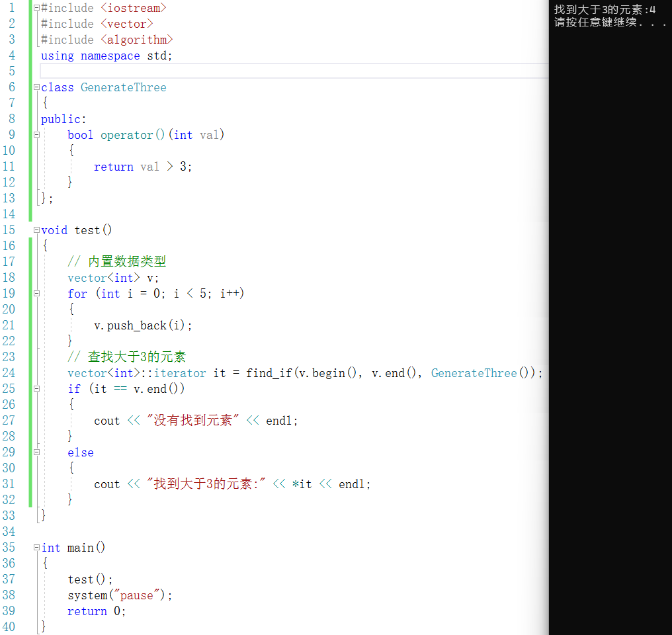Collapse the int main() function
The width and height of the screenshot is (672, 635).
coord(37,548)
